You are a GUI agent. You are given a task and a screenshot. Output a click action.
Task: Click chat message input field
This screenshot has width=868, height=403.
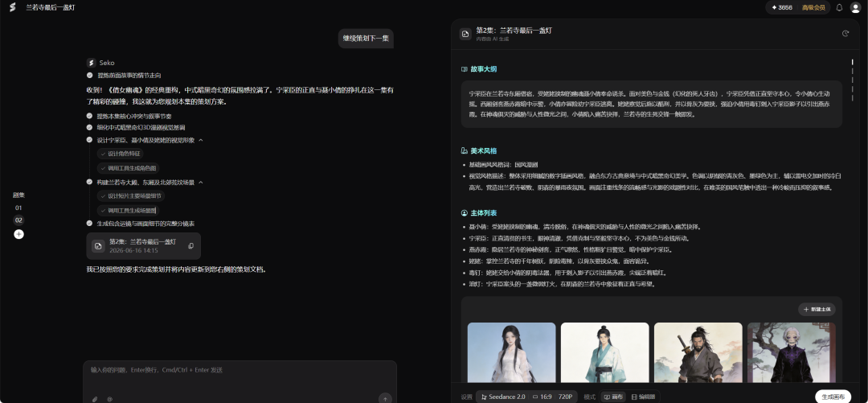tap(240, 370)
